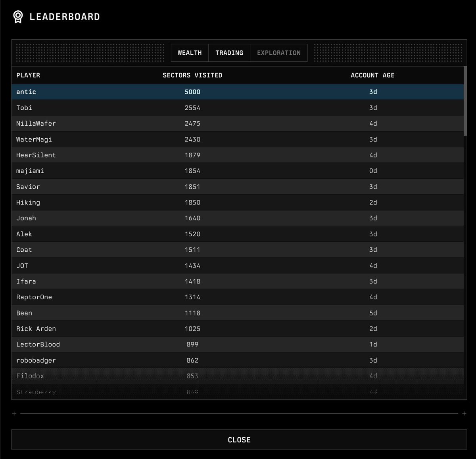476x459 pixels.
Task: Click on the Savior player entry
Action: (238, 187)
